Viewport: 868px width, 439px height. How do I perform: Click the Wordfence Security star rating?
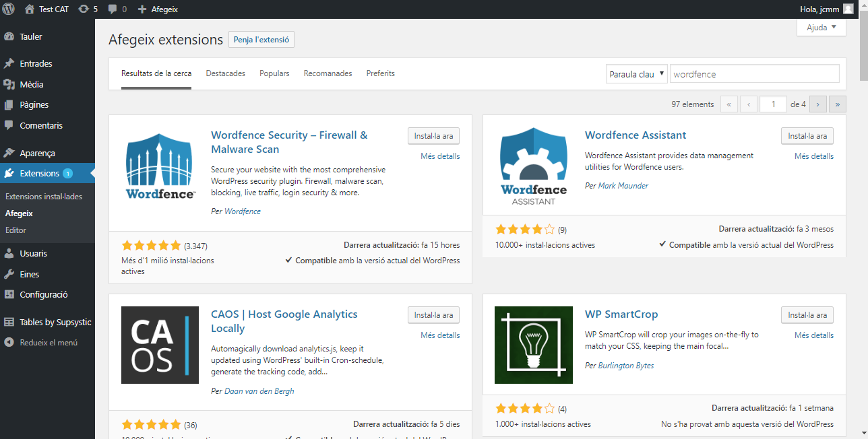(x=151, y=246)
